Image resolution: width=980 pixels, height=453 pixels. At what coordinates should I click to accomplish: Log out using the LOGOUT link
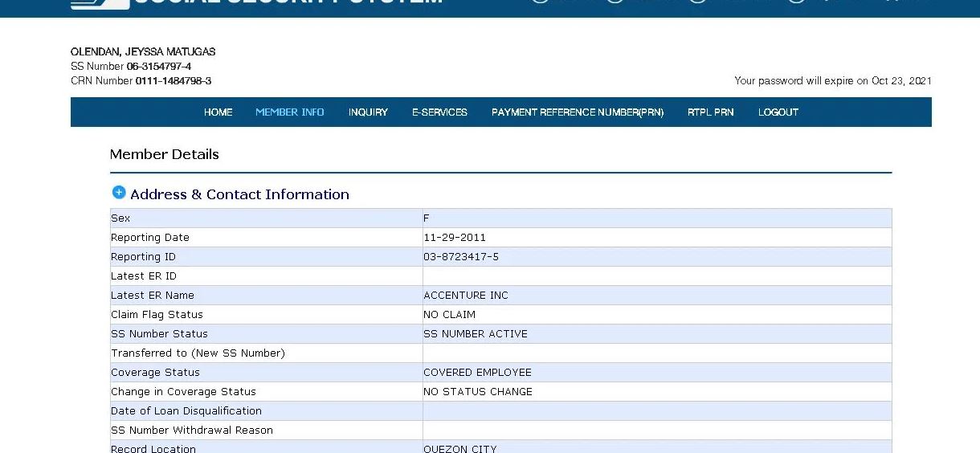click(x=778, y=112)
